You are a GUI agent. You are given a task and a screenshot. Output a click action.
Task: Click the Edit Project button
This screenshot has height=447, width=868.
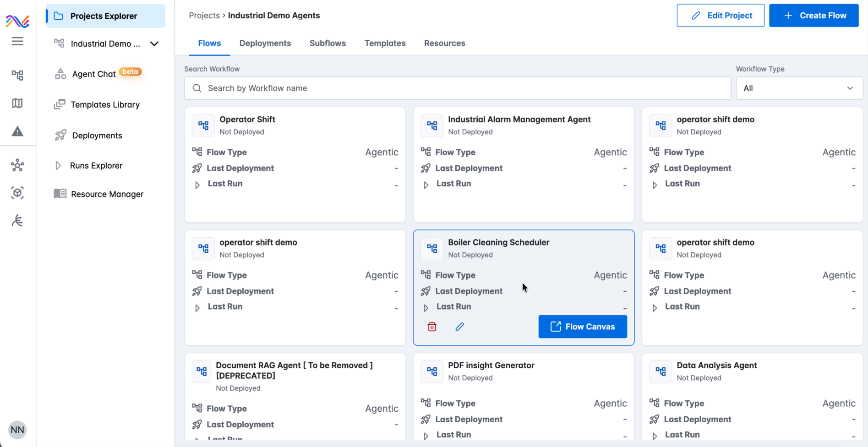[720, 16]
